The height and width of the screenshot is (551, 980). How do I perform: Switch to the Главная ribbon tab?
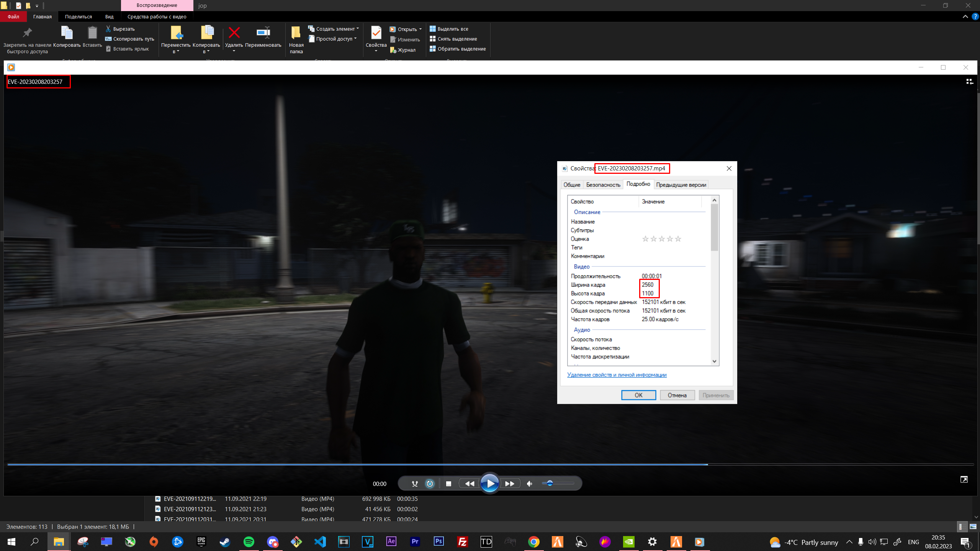42,16
